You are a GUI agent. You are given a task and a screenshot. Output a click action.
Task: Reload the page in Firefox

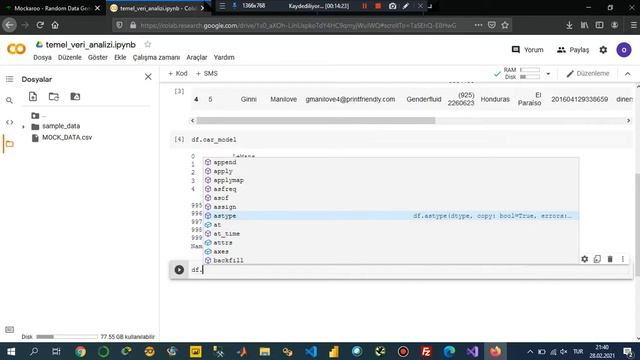[x=40, y=25]
